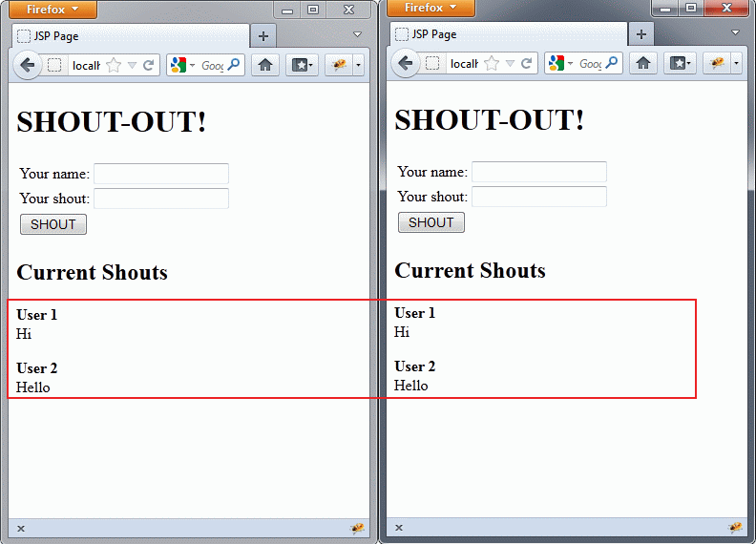The image size is (756, 544).
Task: Click the Google search field in right window
Action: pyautogui.click(x=590, y=64)
